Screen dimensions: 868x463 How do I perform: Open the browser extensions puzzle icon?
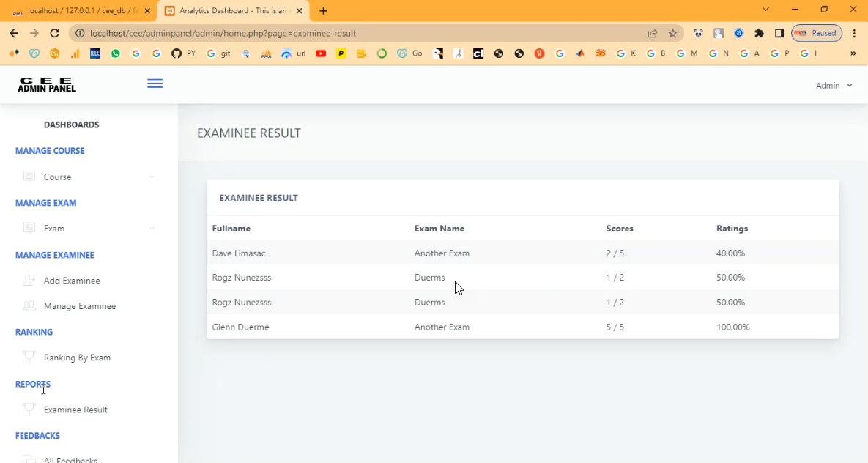point(759,33)
